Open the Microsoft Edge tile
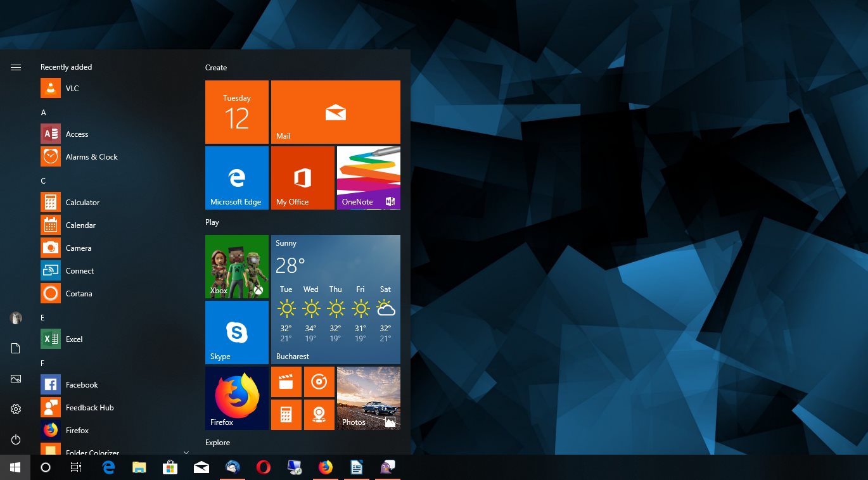The width and height of the screenshot is (868, 480). click(x=237, y=178)
